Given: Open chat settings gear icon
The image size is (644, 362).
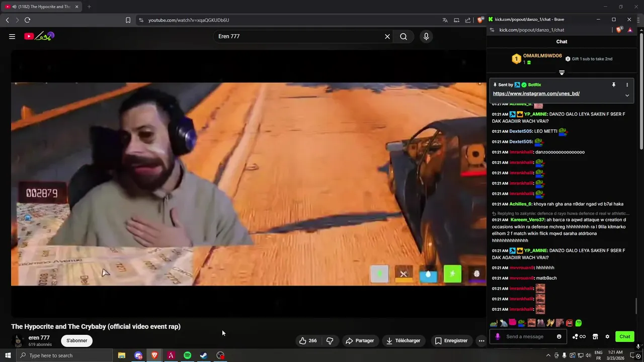Looking at the screenshot, I should coord(607,336).
